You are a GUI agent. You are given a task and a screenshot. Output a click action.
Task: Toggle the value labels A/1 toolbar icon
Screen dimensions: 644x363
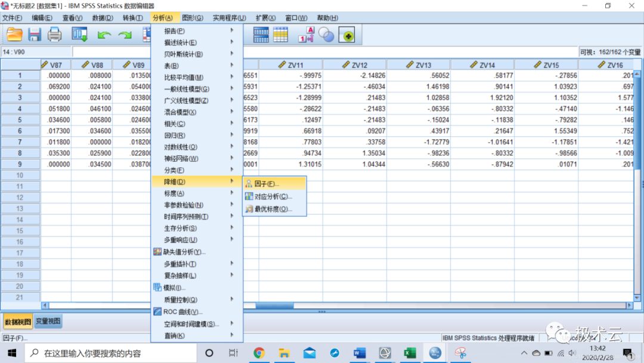point(306,35)
